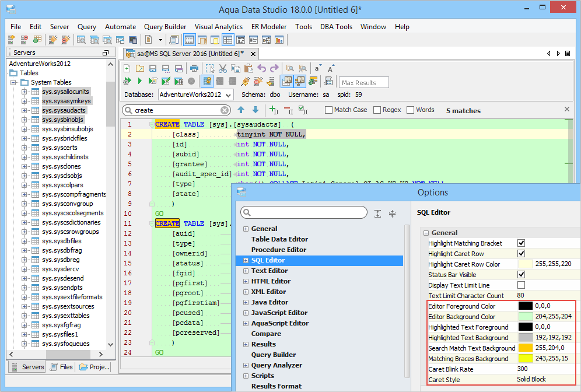
Task: Click the Search Match Text Background swatch
Action: [x=526, y=348]
